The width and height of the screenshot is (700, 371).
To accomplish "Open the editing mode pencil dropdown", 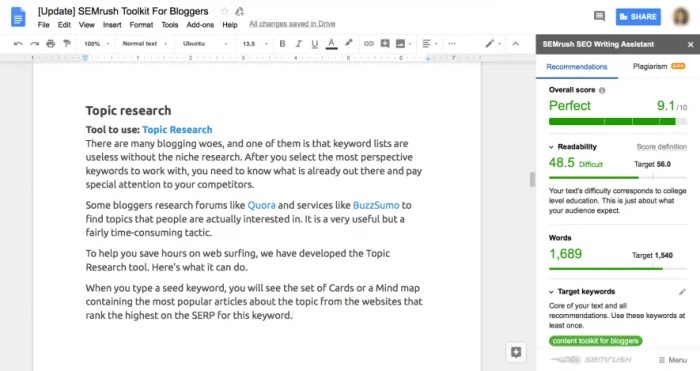I will (493, 44).
